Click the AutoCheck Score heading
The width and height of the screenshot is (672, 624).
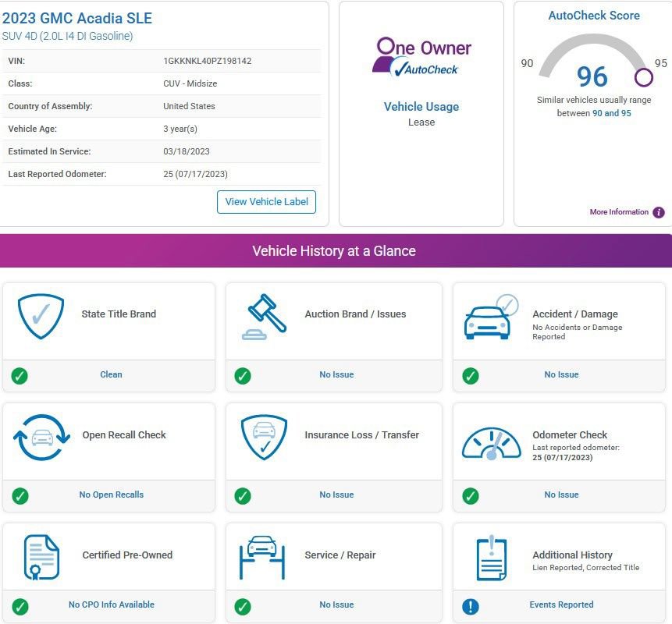pyautogui.click(x=594, y=16)
